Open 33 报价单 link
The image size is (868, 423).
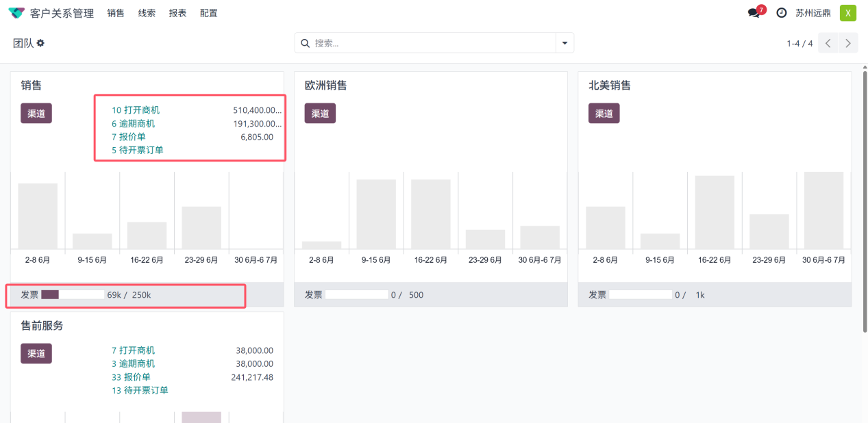click(131, 377)
